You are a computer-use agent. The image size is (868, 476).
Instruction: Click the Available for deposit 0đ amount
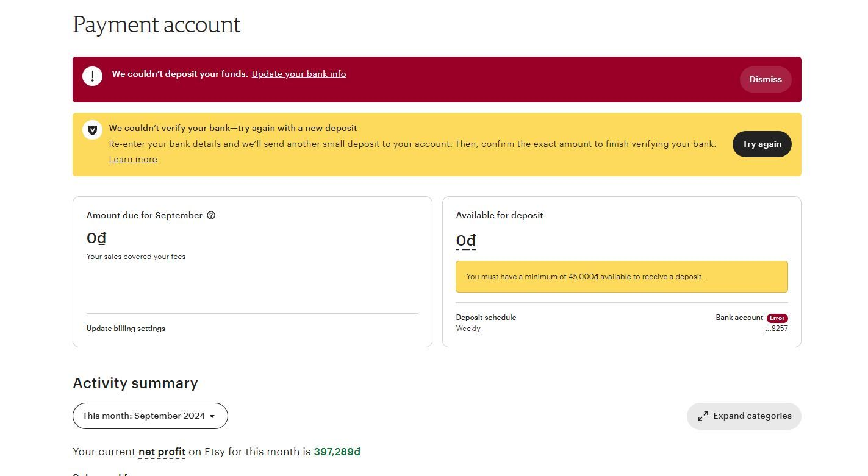tap(465, 241)
